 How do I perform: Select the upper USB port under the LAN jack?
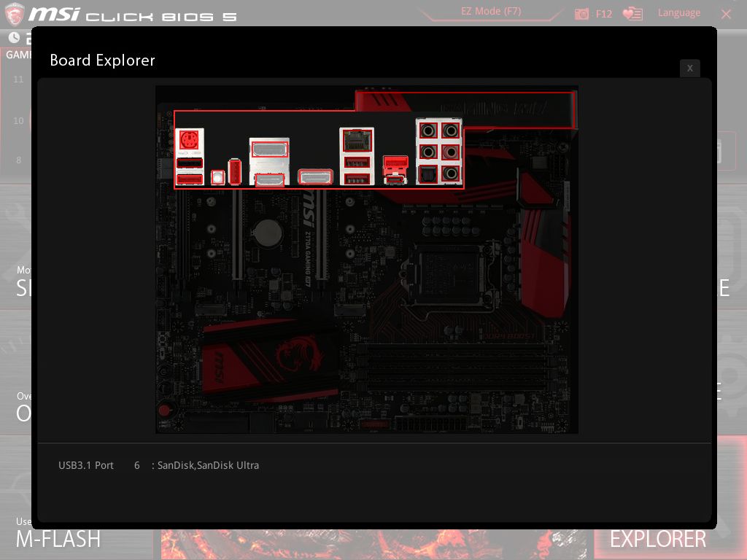(357, 163)
